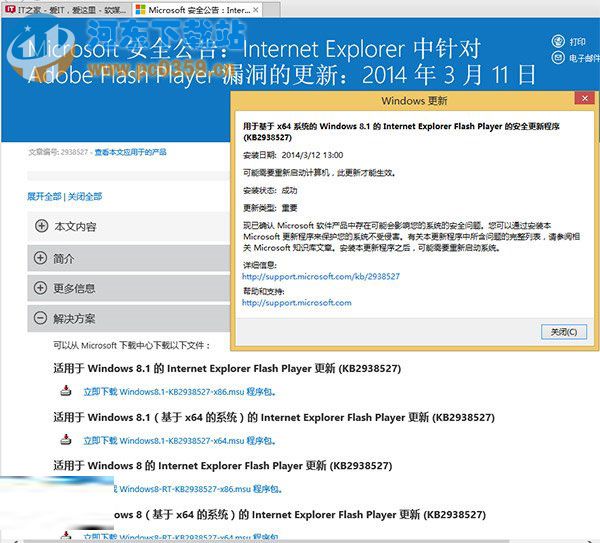Click the bold KB2938527 update title in dialog
The image size is (600, 543).
[x=401, y=132]
